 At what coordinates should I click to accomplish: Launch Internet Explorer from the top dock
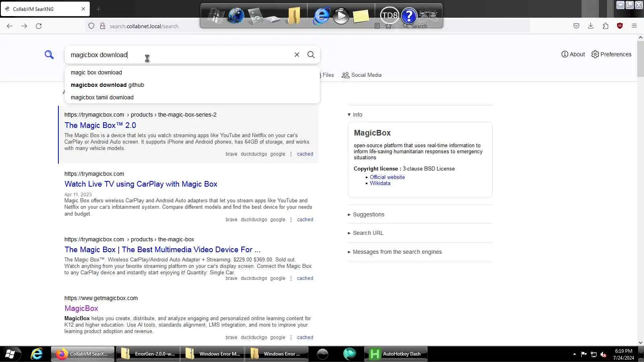point(321,16)
